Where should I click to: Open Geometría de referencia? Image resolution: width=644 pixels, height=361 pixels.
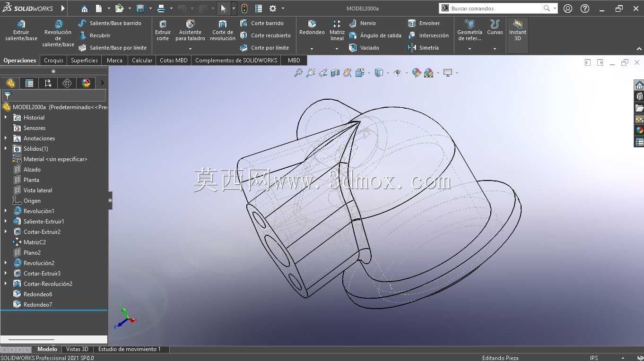click(x=470, y=30)
